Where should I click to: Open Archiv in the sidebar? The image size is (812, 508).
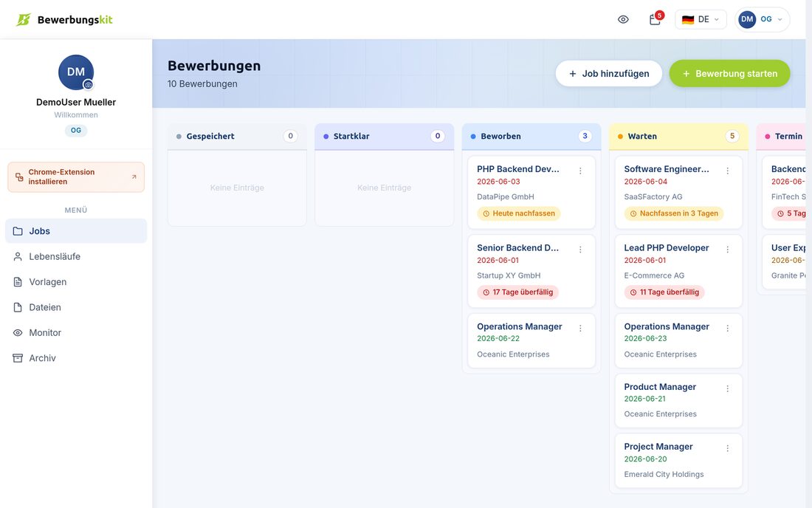[x=75, y=358]
